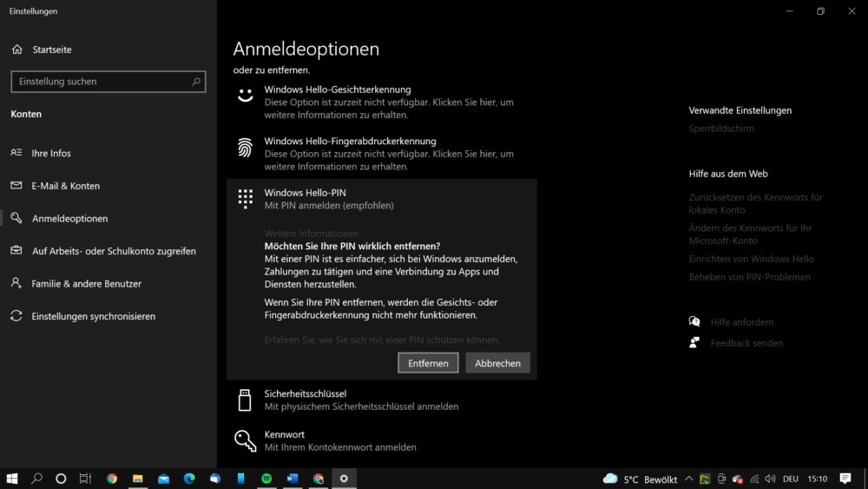Open 'Weitere Informationen' link under PIN
Screen dimensions: 868x489
(311, 233)
